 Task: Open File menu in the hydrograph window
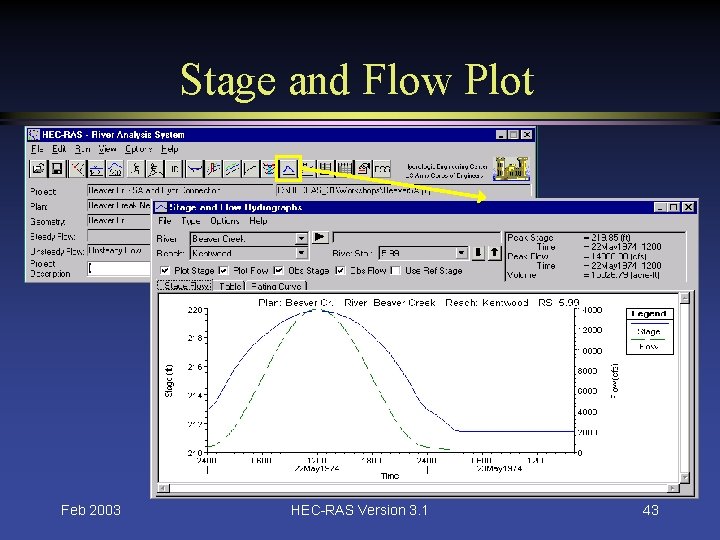coord(164,221)
